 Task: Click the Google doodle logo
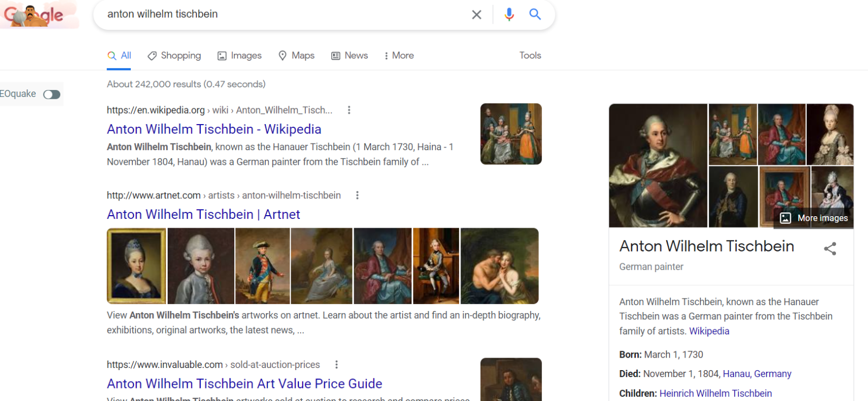[x=35, y=15]
